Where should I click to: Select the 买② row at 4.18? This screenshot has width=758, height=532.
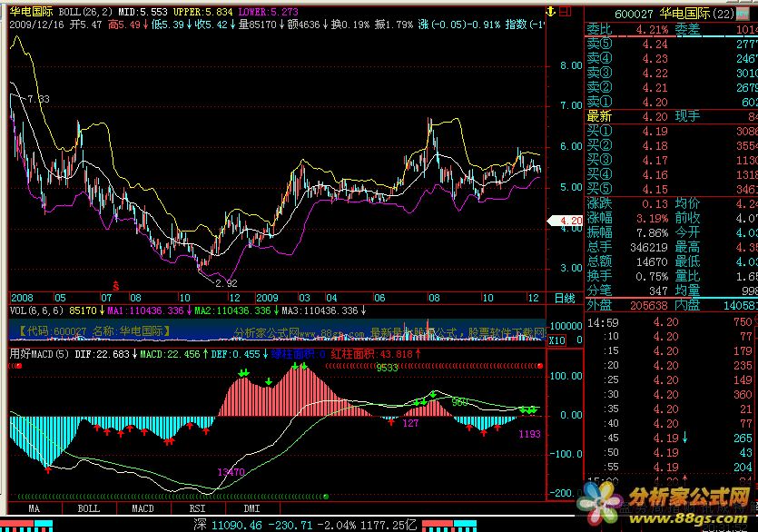tap(672, 145)
